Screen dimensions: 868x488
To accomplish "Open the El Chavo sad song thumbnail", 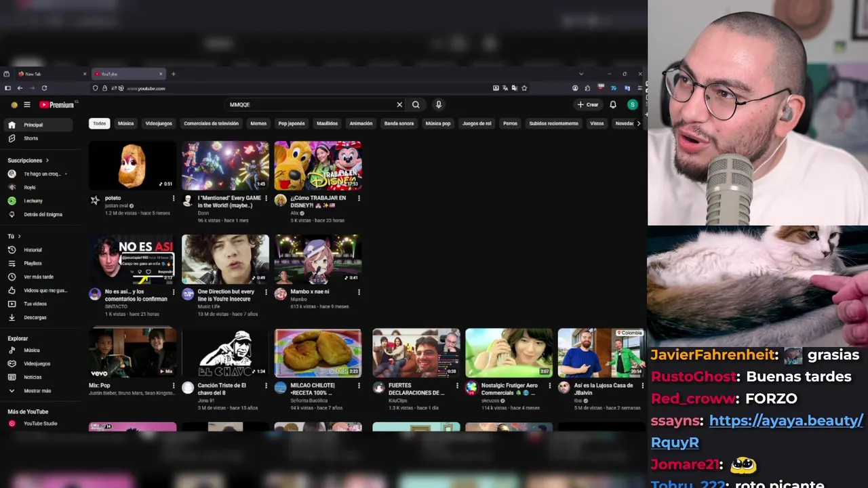I will click(x=225, y=353).
